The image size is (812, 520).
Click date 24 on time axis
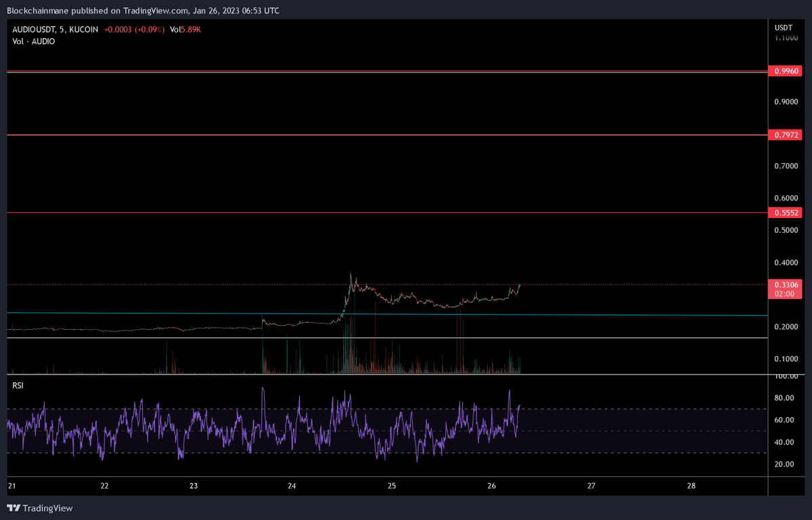click(x=292, y=486)
